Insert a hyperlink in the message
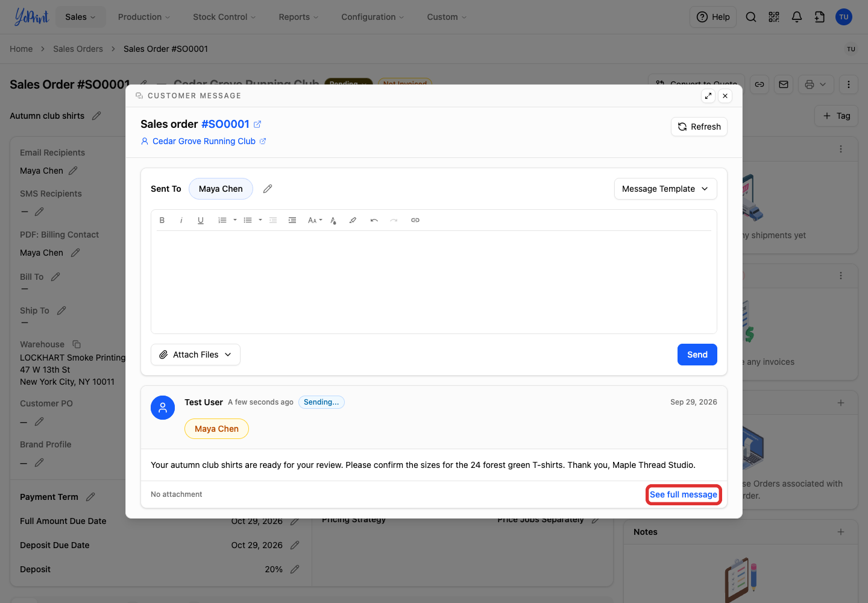The image size is (868, 603). point(415,220)
